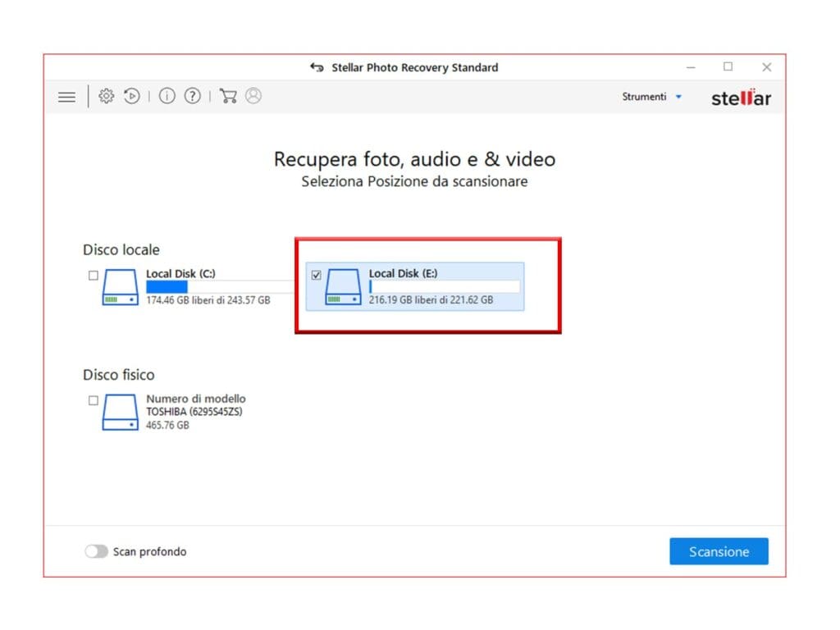Select the Local Disk (C:) label
Viewport: 840px width, 630px height.
point(180,274)
